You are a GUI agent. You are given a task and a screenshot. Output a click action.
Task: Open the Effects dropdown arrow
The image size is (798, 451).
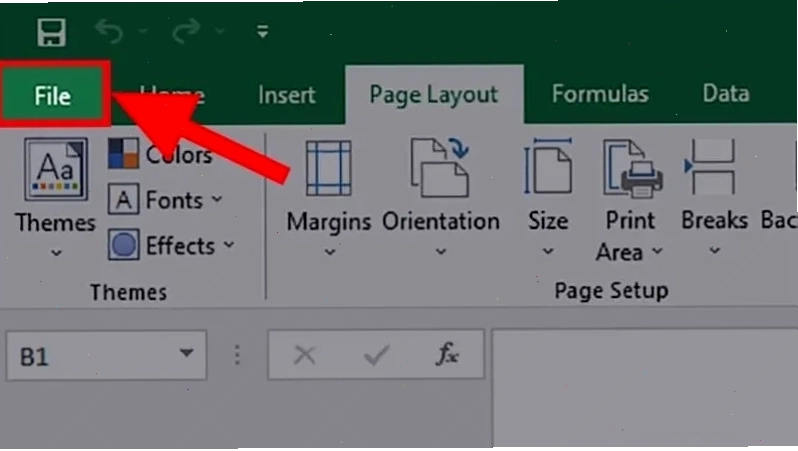point(229,245)
